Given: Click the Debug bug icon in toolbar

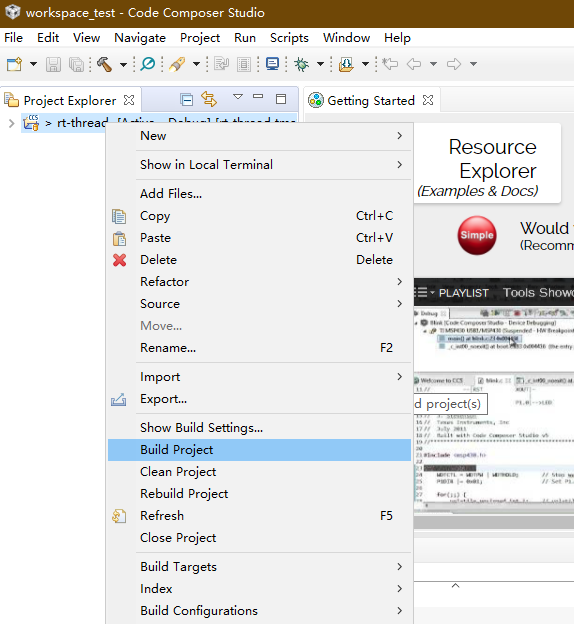Looking at the screenshot, I should (x=301, y=64).
